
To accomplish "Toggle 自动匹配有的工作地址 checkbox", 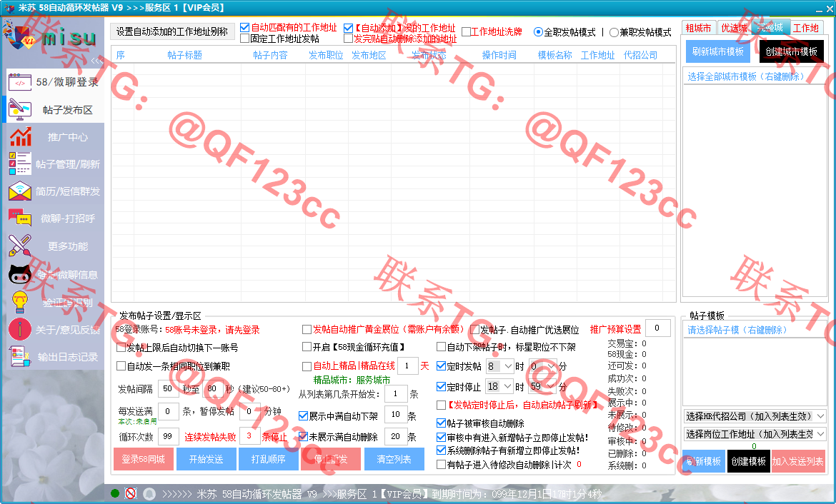I will (x=244, y=27).
